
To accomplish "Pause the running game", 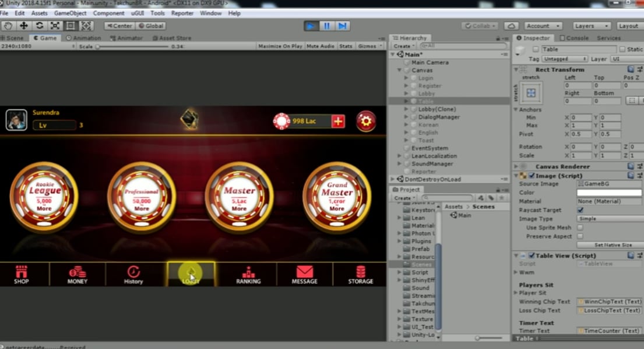I will 326,26.
